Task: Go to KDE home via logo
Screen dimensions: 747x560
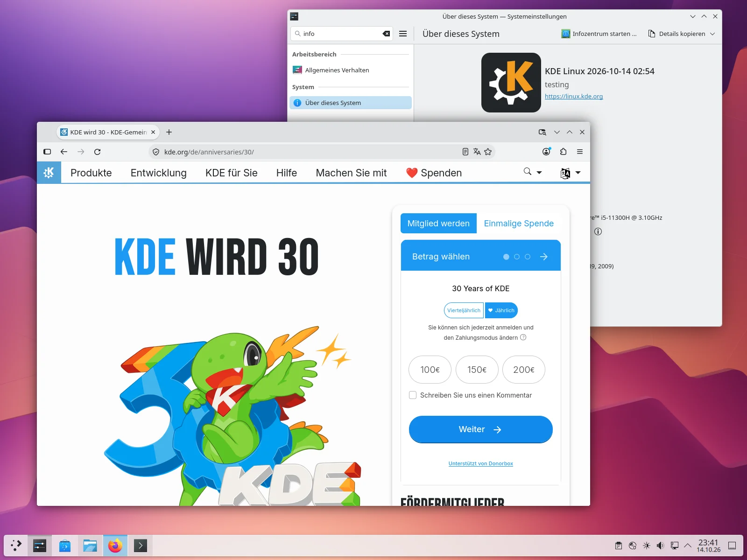Action: (x=49, y=173)
